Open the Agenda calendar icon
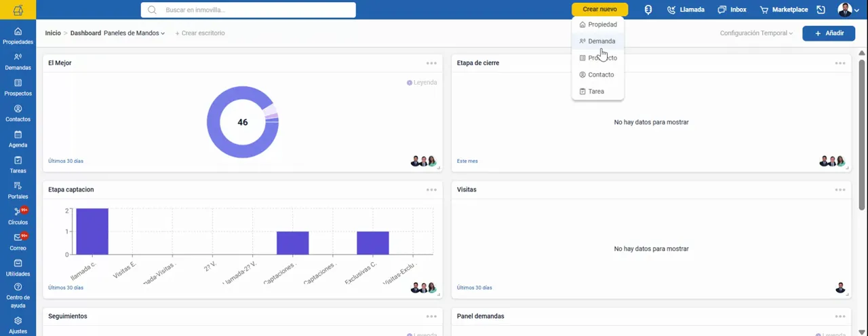Screen dimensions: 868x336 [x=18, y=134]
